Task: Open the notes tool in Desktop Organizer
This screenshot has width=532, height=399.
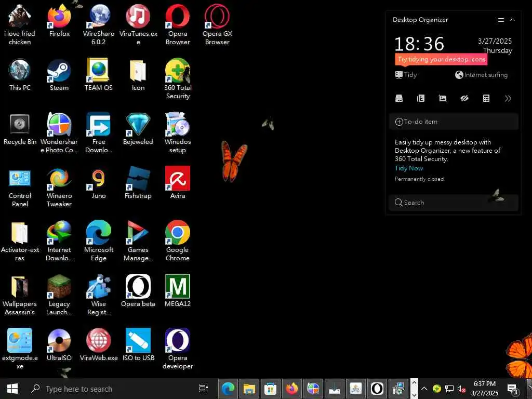Action: coord(421,98)
